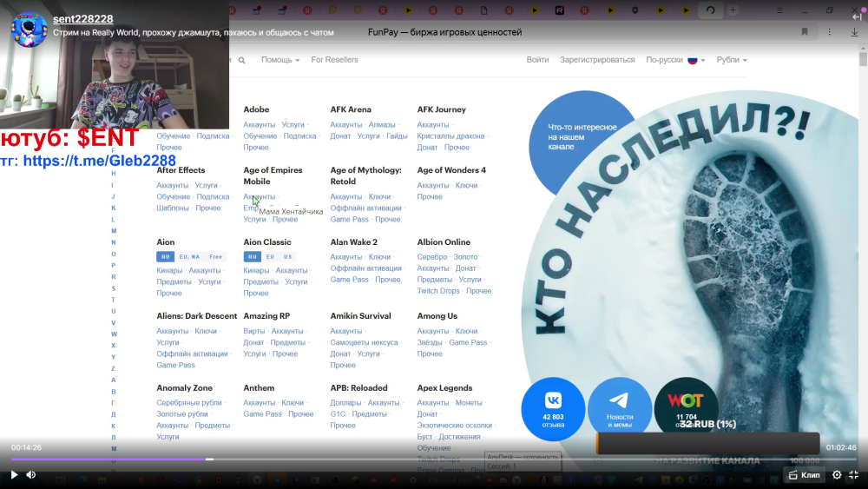This screenshot has width=868, height=489.
Task: Select Free server under Aion
Action: pos(215,256)
